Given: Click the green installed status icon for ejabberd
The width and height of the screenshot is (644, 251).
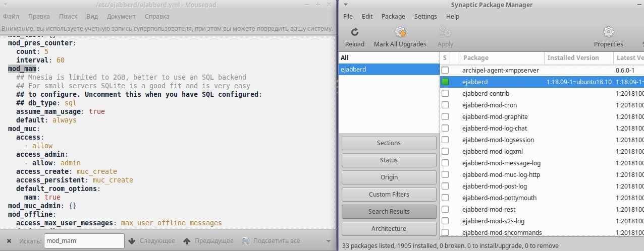Looking at the screenshot, I should (445, 82).
